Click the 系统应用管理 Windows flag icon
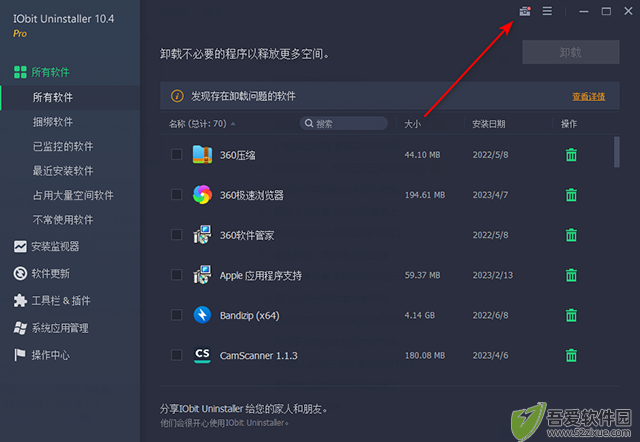Image resolution: width=640 pixels, height=442 pixels. [20, 328]
